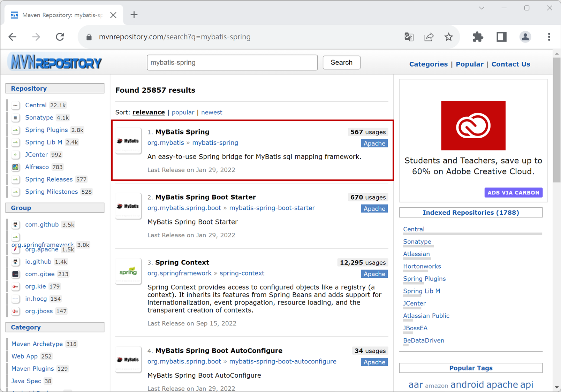Open the Popular navigation link
The width and height of the screenshot is (561, 392).
(469, 64)
